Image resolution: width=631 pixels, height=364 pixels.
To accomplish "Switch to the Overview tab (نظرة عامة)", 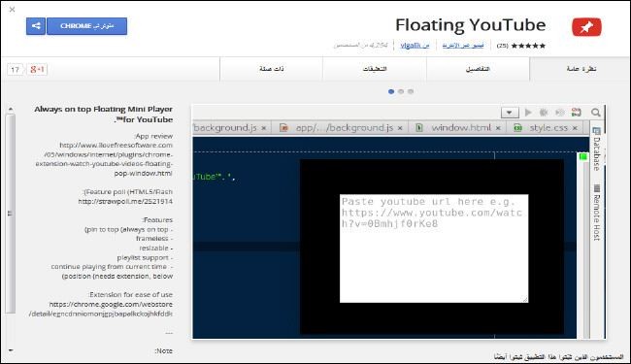I will pos(581,69).
